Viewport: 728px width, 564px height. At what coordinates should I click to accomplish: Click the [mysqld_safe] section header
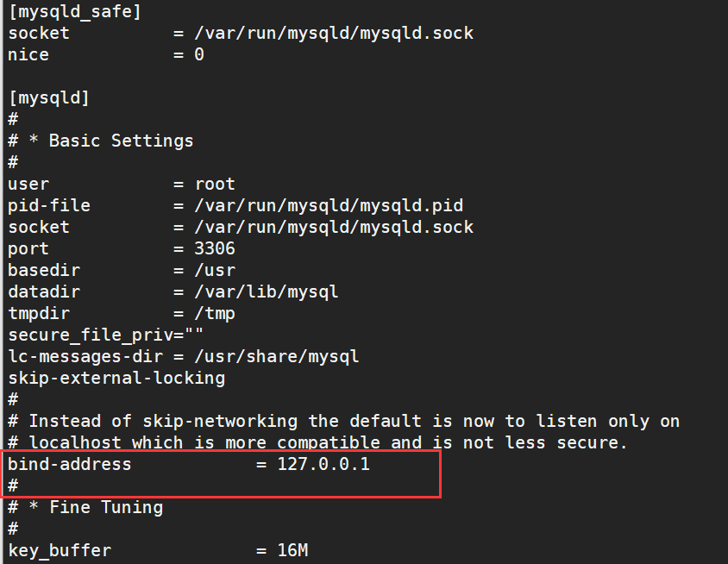click(75, 11)
